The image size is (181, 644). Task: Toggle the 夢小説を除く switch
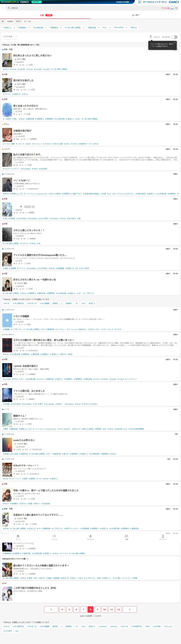(x=175, y=37)
